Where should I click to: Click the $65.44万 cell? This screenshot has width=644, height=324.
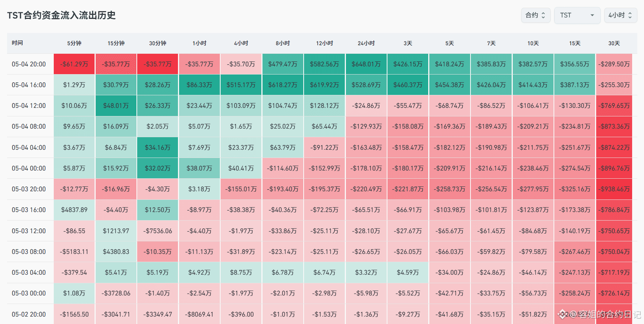tap(324, 126)
